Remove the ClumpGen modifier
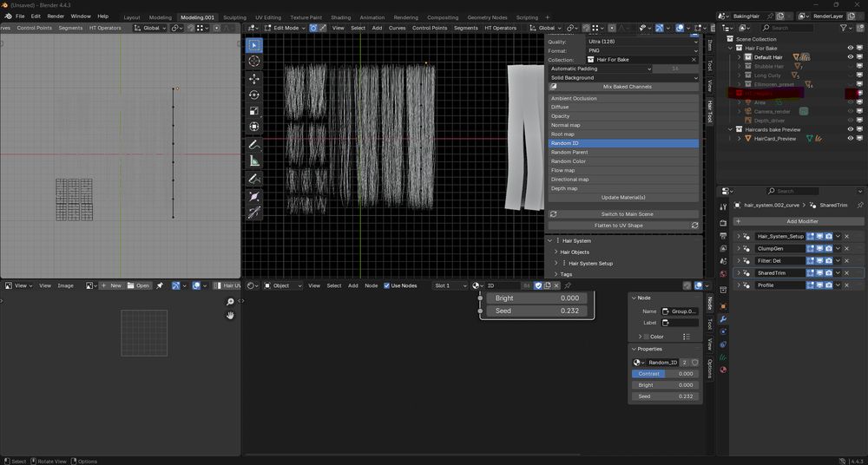The width and height of the screenshot is (868, 465). pos(846,249)
